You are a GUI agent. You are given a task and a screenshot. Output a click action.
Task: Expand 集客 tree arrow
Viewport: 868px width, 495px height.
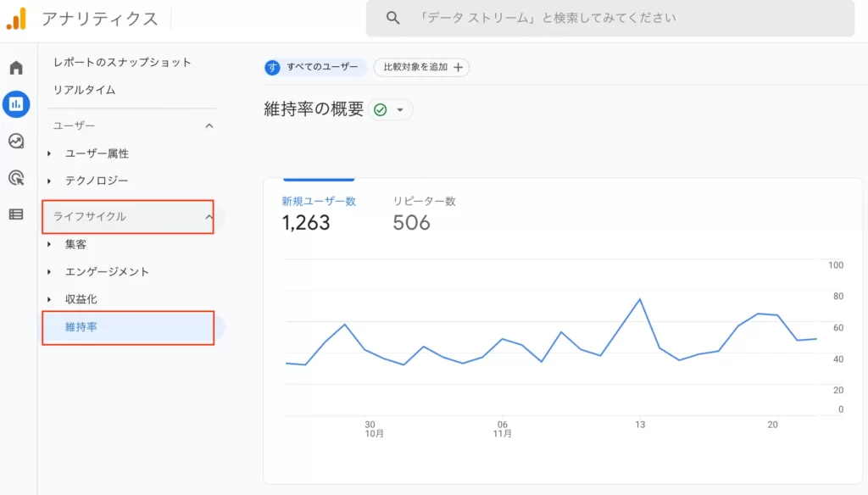click(x=49, y=244)
